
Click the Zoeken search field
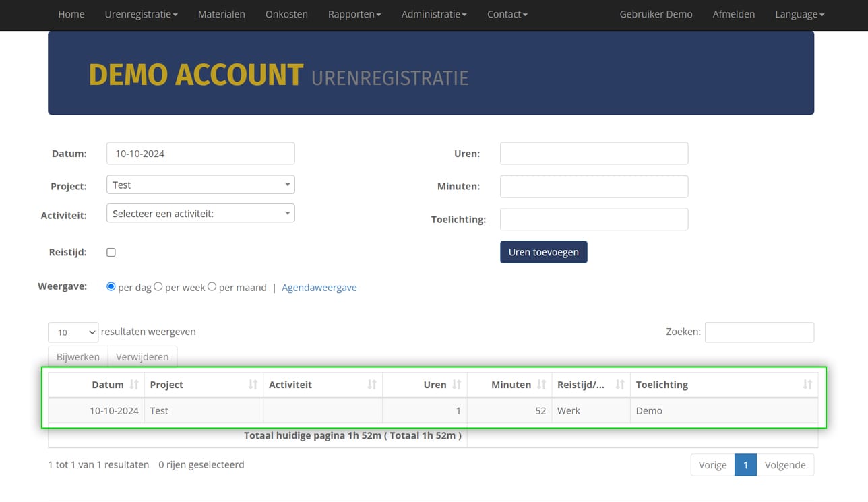[759, 332]
